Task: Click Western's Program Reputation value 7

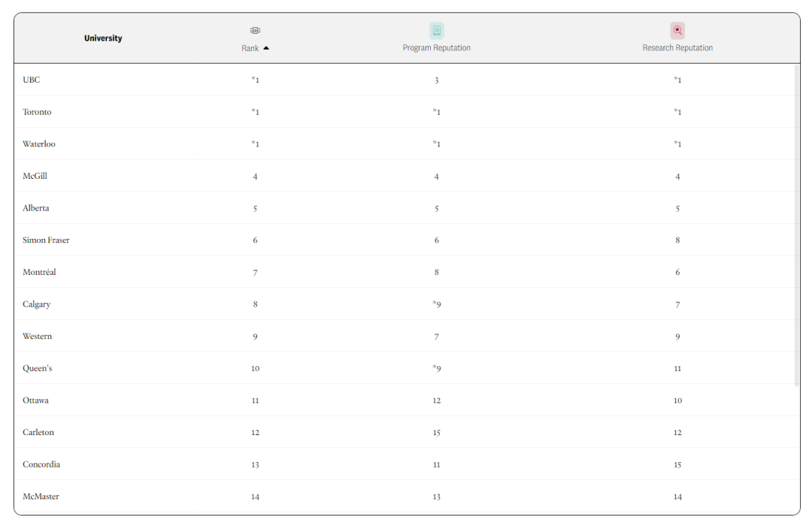Action: coord(437,337)
